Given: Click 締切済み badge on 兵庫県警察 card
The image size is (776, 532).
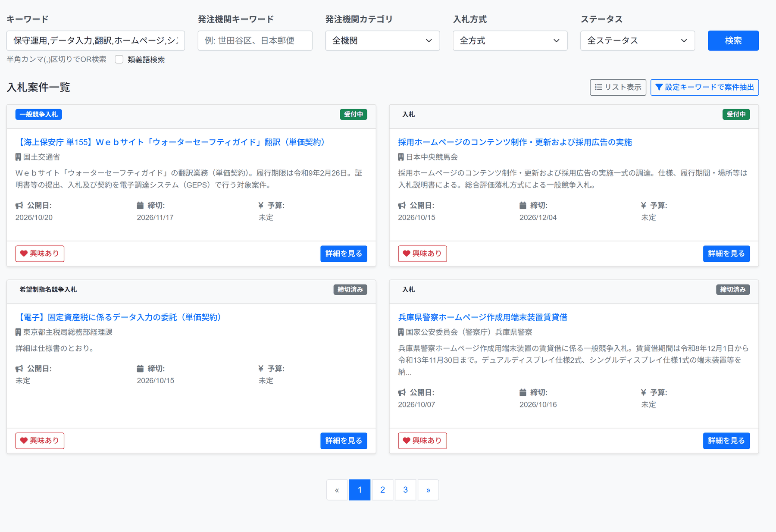Looking at the screenshot, I should [x=733, y=289].
